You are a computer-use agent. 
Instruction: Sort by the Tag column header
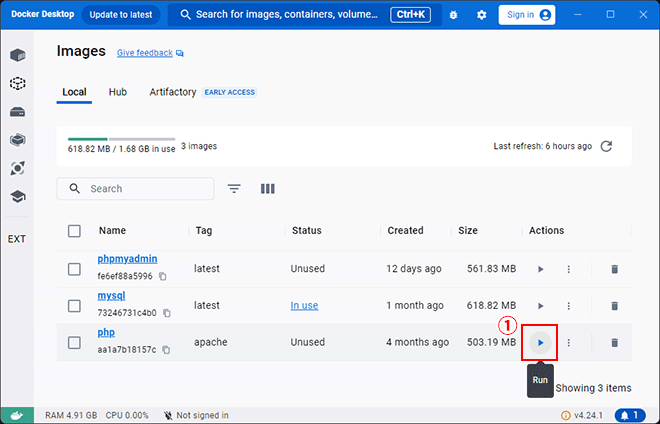click(x=204, y=231)
